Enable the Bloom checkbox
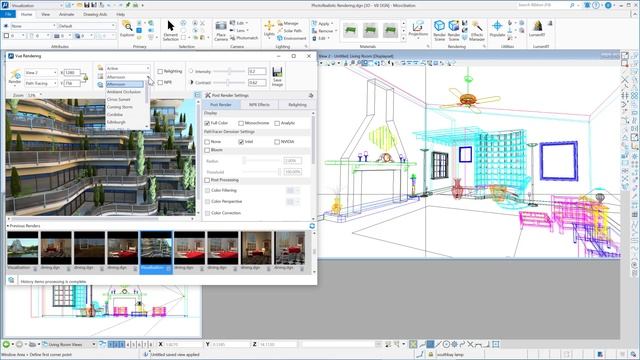 (207, 150)
